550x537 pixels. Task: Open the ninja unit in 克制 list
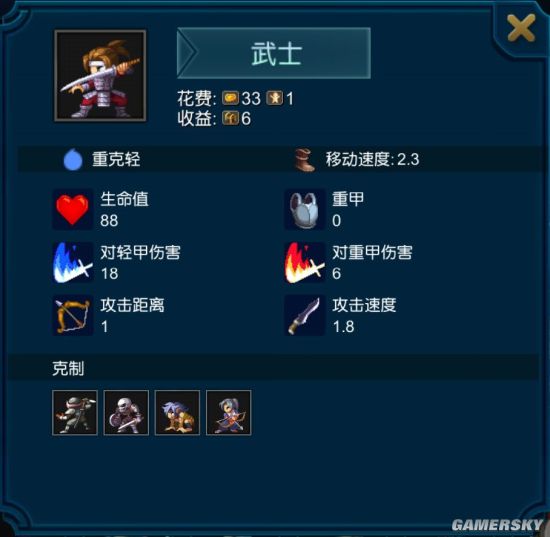pos(75,413)
